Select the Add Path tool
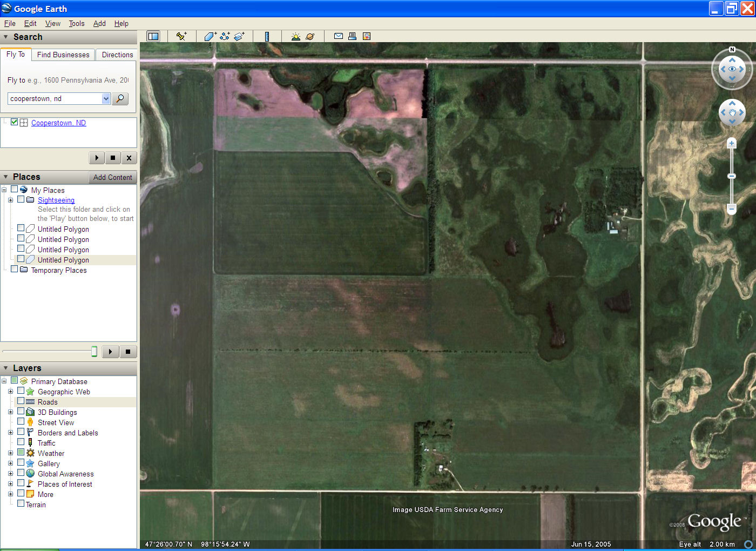 (225, 36)
